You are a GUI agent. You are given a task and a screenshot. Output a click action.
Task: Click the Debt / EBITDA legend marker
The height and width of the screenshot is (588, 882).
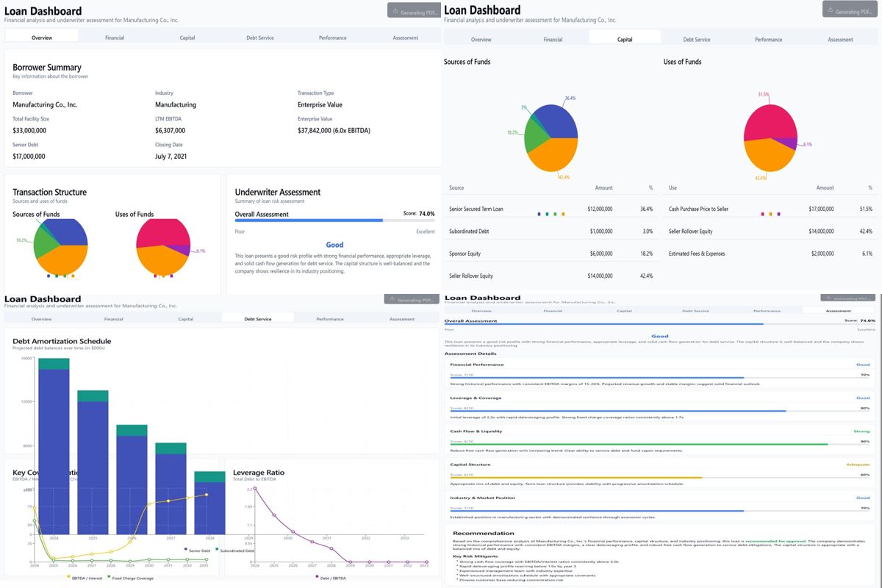coord(317,577)
